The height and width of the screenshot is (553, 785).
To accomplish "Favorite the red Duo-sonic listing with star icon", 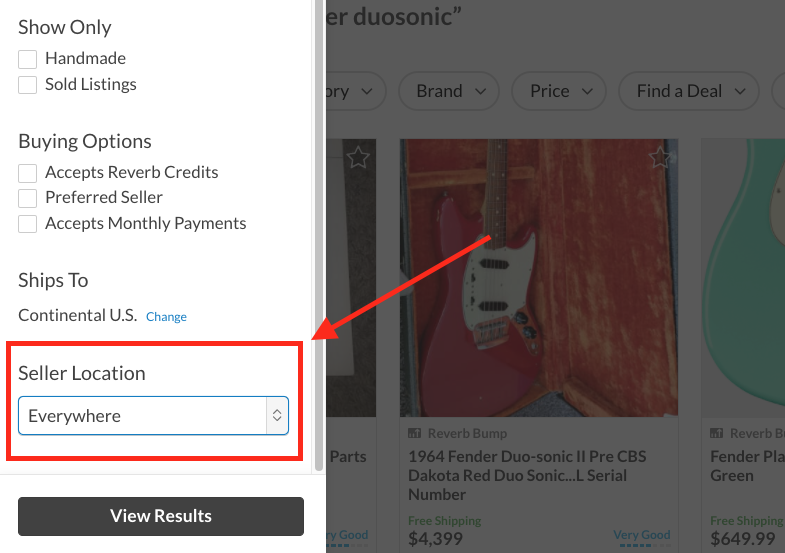I will pos(660,158).
